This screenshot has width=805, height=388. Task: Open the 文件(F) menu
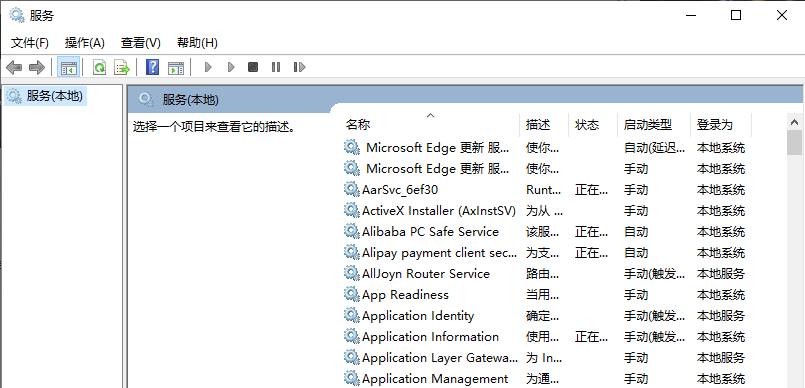pyautogui.click(x=30, y=43)
